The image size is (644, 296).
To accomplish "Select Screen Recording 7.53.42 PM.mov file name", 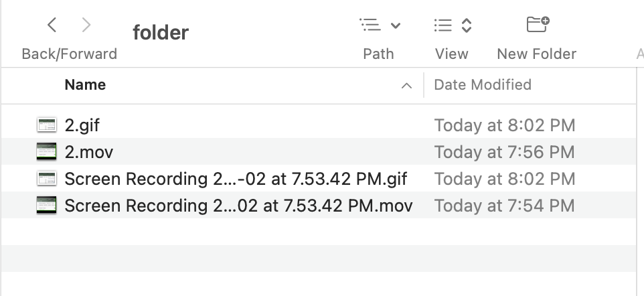I will (238, 206).
